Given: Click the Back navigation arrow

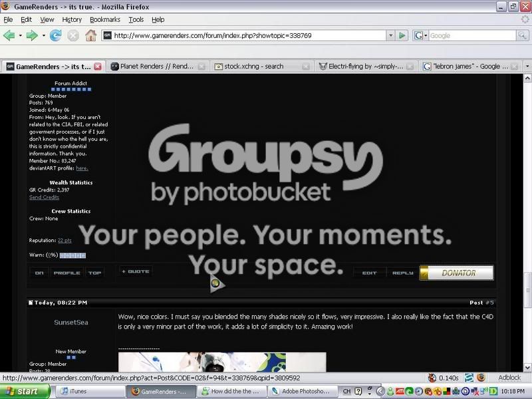Looking at the screenshot, I should tap(9, 35).
